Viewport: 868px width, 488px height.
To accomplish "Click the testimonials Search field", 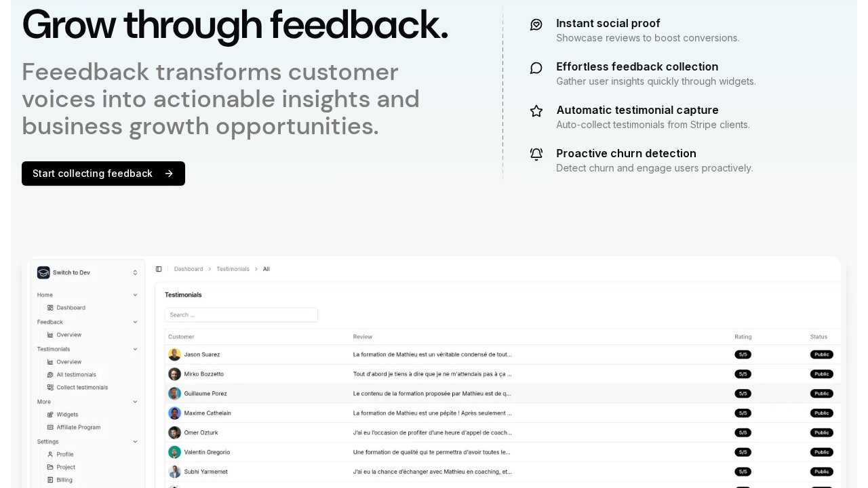I will coord(241,314).
